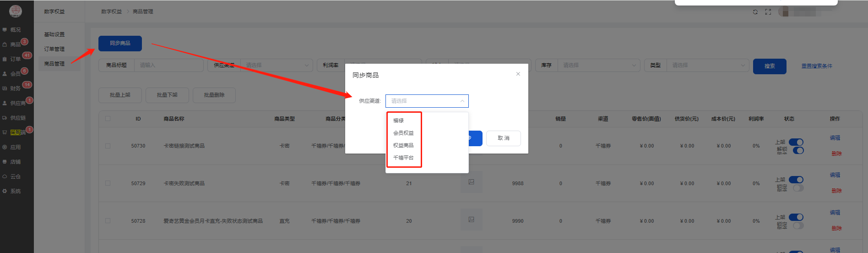Viewport: 868px width, 253px height.
Task: Click the 商品标题 input field
Action: tap(168, 66)
